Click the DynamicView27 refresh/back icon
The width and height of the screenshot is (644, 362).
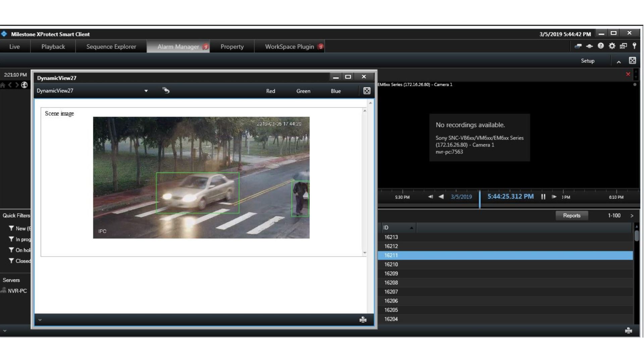click(166, 90)
